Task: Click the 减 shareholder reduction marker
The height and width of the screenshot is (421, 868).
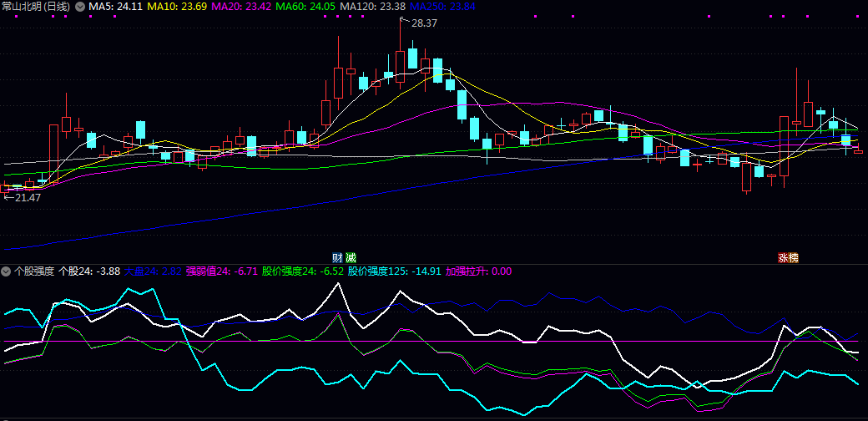Action: pyautogui.click(x=351, y=257)
